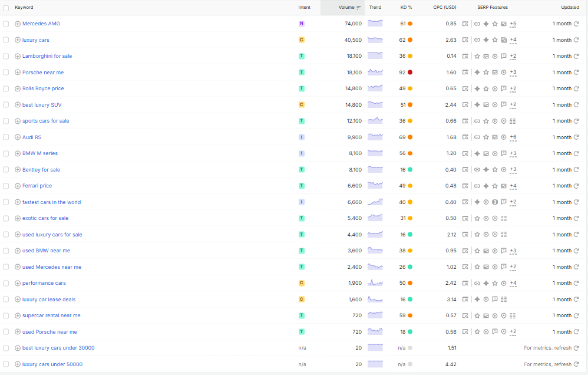Expand extra SERP features +3 for Porsche near me
Screen dimensions: 588x375
click(513, 73)
